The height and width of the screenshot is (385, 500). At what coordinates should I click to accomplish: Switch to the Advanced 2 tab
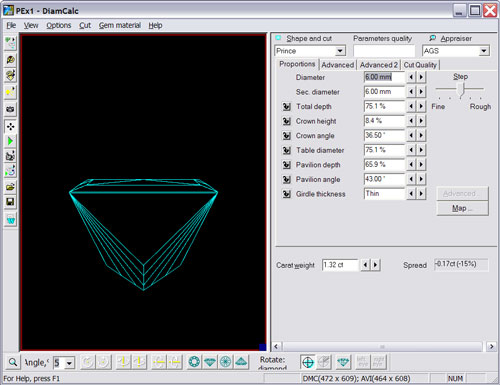379,65
